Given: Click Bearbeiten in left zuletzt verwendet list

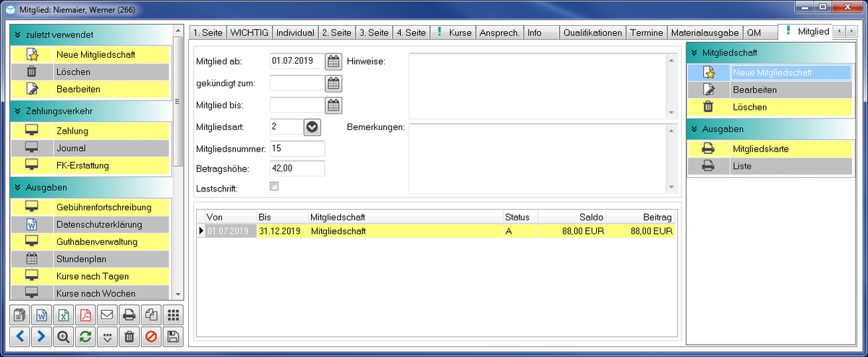Looking at the screenshot, I should click(x=90, y=90).
